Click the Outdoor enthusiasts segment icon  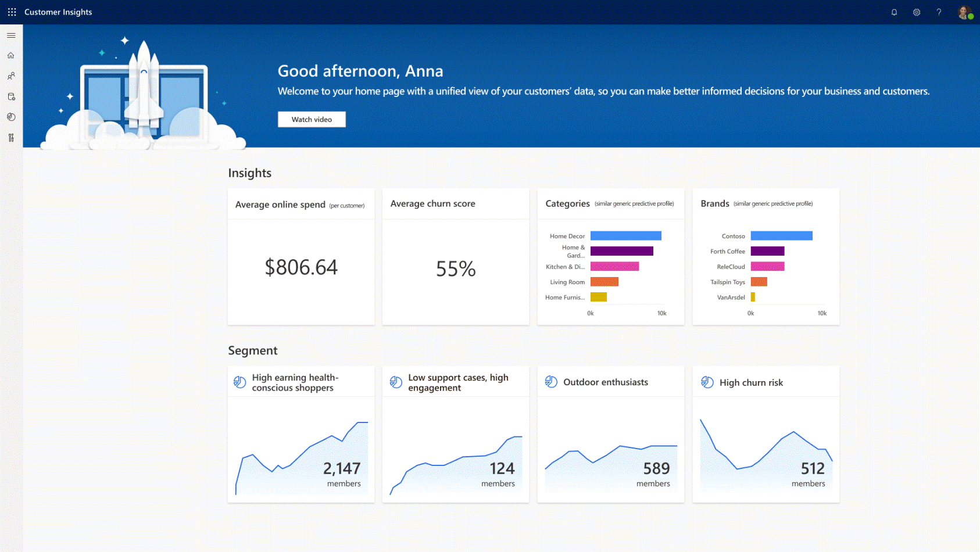coord(550,382)
